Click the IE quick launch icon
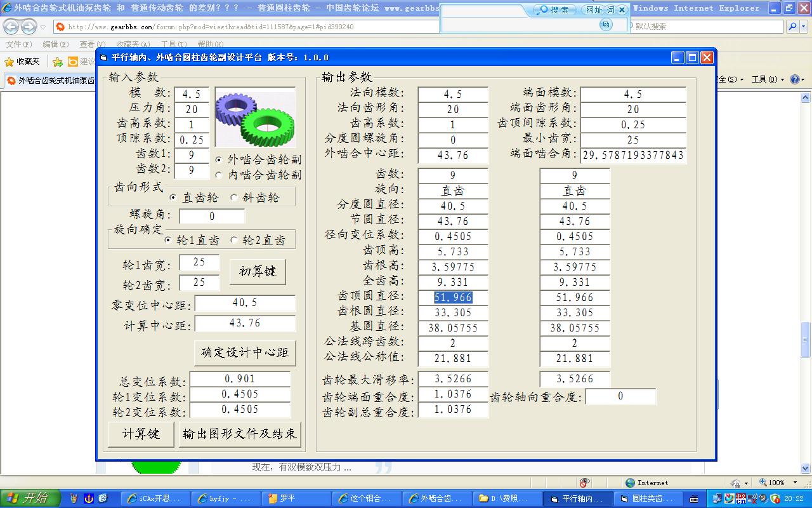Viewport: 812px width, 508px height. click(x=103, y=498)
